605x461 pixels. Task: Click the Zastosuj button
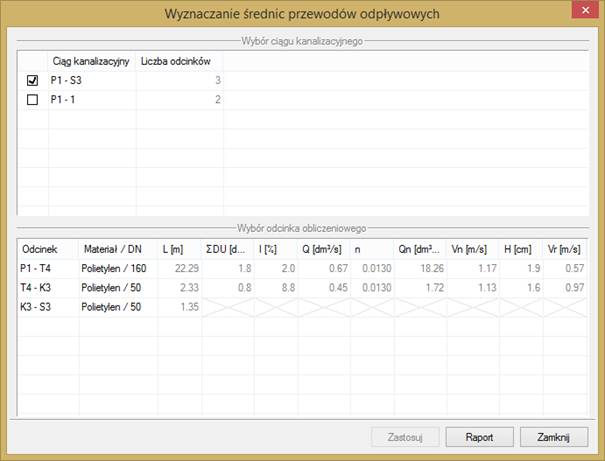405,437
